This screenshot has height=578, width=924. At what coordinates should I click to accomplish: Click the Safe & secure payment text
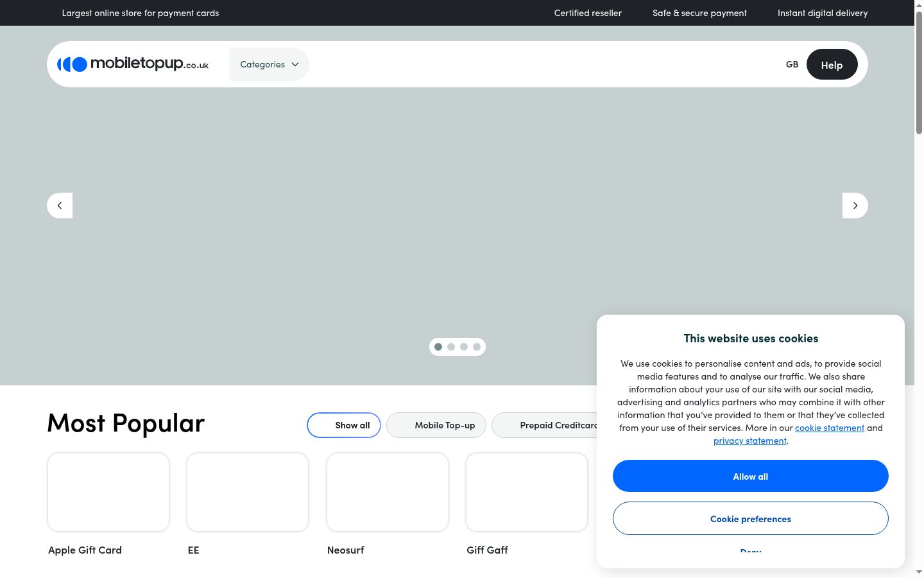click(699, 13)
